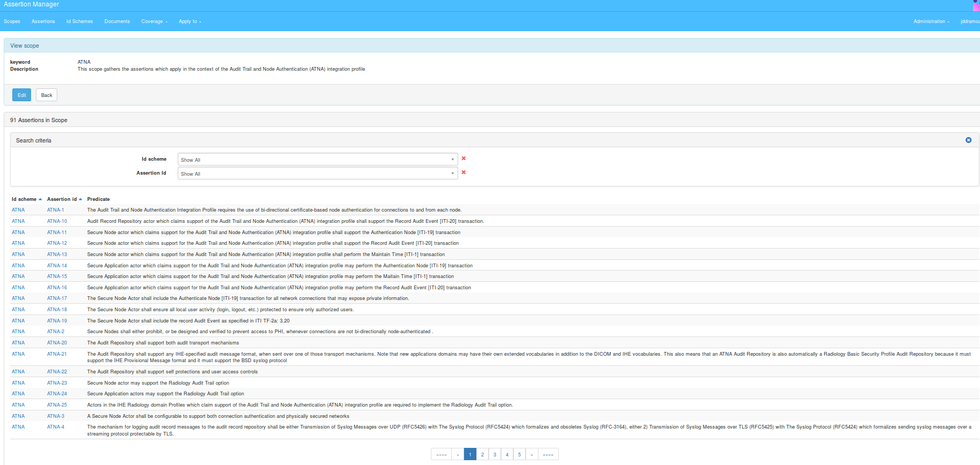Click the Edit button
Image resolution: width=980 pixels, height=465 pixels.
pos(21,95)
